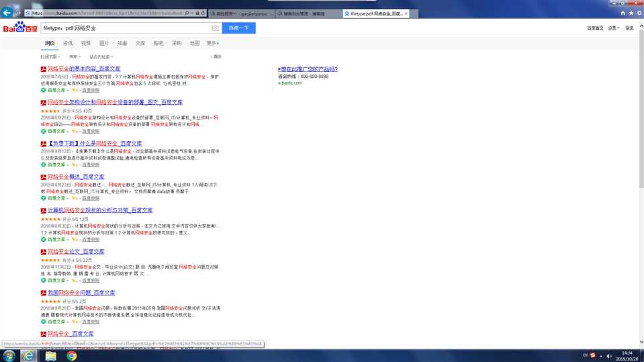Click the address bar search magnifier icon
Viewport: 644px width, 362px height.
[x=187, y=13]
